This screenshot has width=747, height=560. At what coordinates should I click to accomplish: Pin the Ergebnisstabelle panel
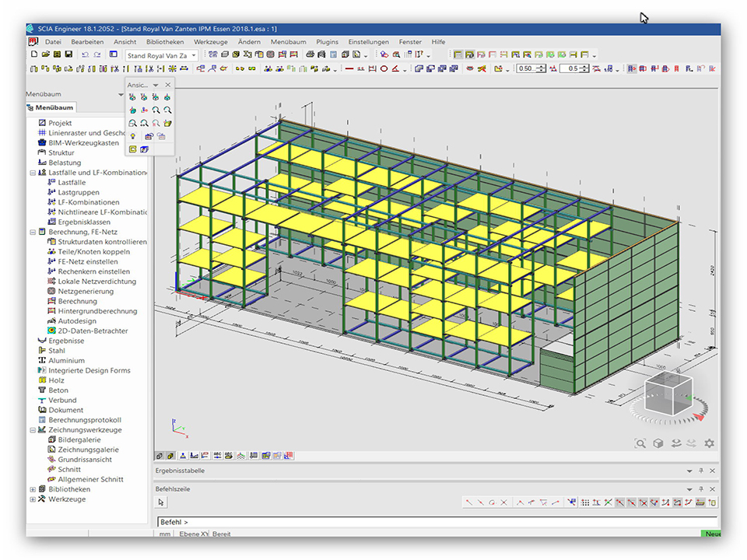click(x=701, y=471)
